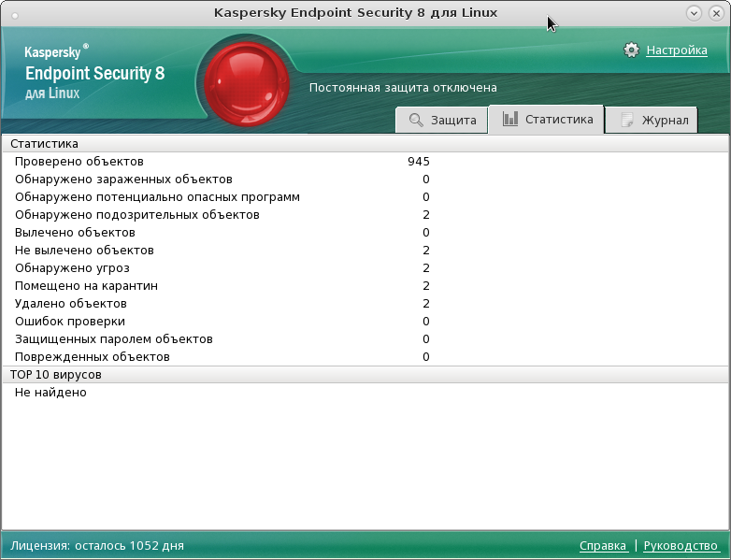Click the window menu dot in title bar
The image size is (731, 560).
point(15,16)
